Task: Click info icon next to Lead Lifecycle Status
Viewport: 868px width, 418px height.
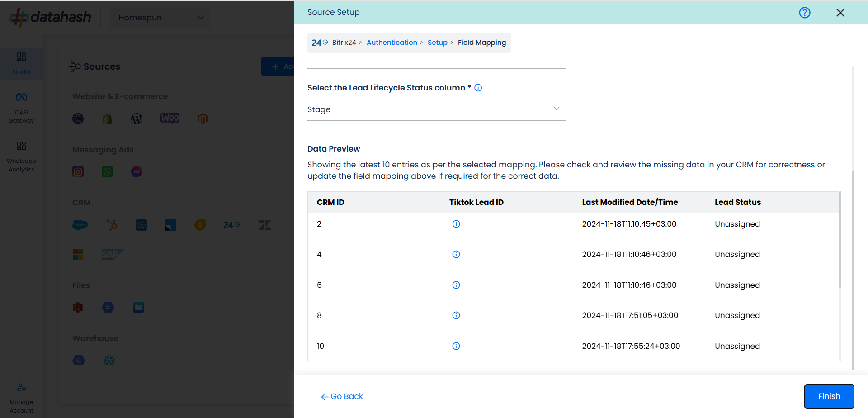Action: tap(478, 88)
